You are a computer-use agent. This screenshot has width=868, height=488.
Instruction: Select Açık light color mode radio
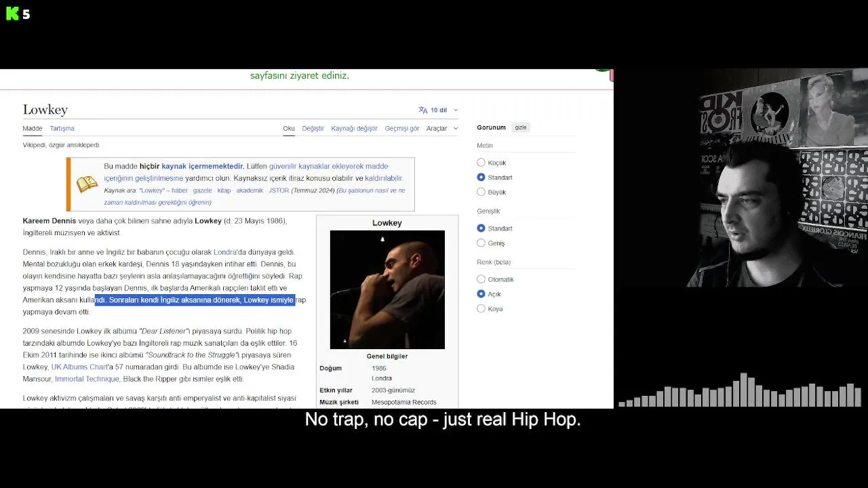481,294
